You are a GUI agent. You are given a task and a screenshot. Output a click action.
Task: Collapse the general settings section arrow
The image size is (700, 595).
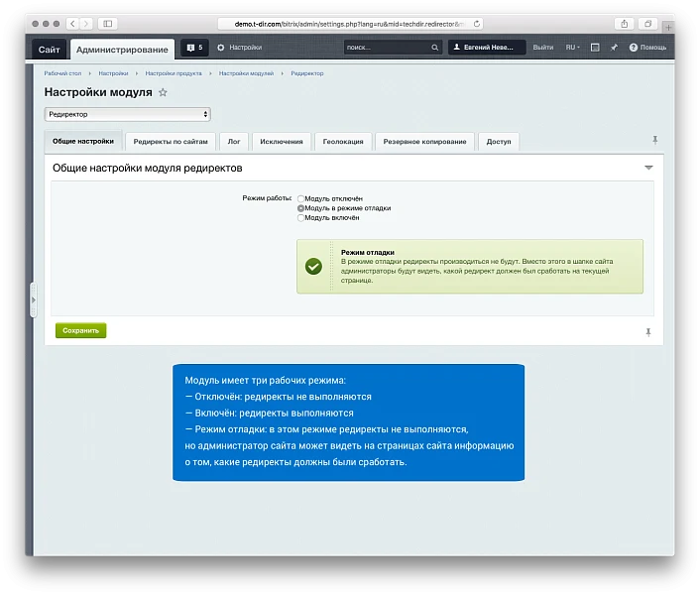[x=648, y=168]
